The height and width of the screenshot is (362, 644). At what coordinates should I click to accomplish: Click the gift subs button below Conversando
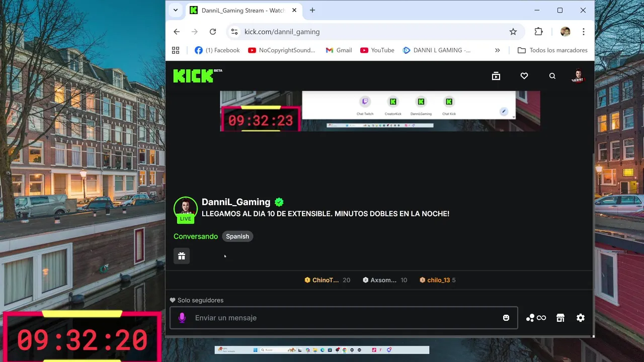tap(182, 256)
